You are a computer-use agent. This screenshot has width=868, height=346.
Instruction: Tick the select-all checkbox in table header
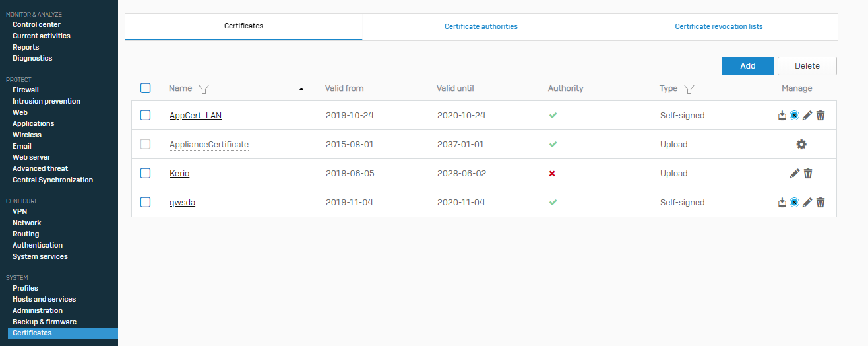146,88
